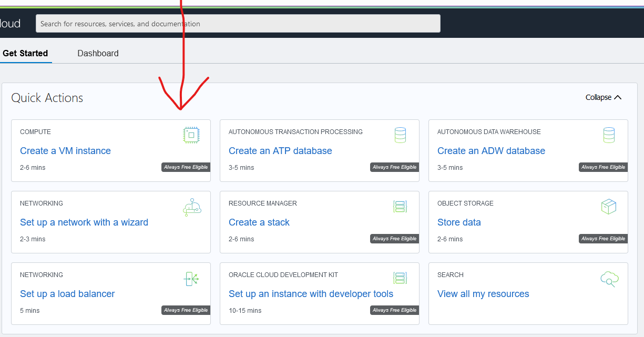The image size is (644, 337).
Task: Click the ATP database cylinder icon
Action: [400, 136]
